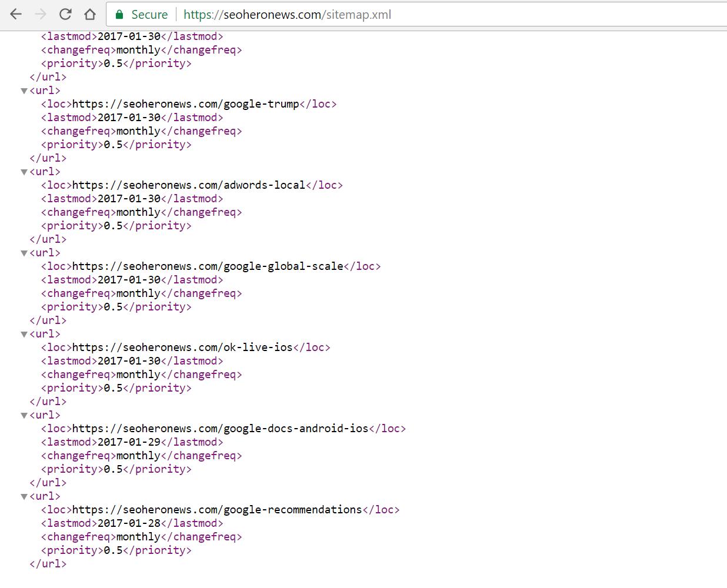Image resolution: width=727 pixels, height=588 pixels.
Task: Select the google-global-scale loc URL text
Action: [x=208, y=266]
